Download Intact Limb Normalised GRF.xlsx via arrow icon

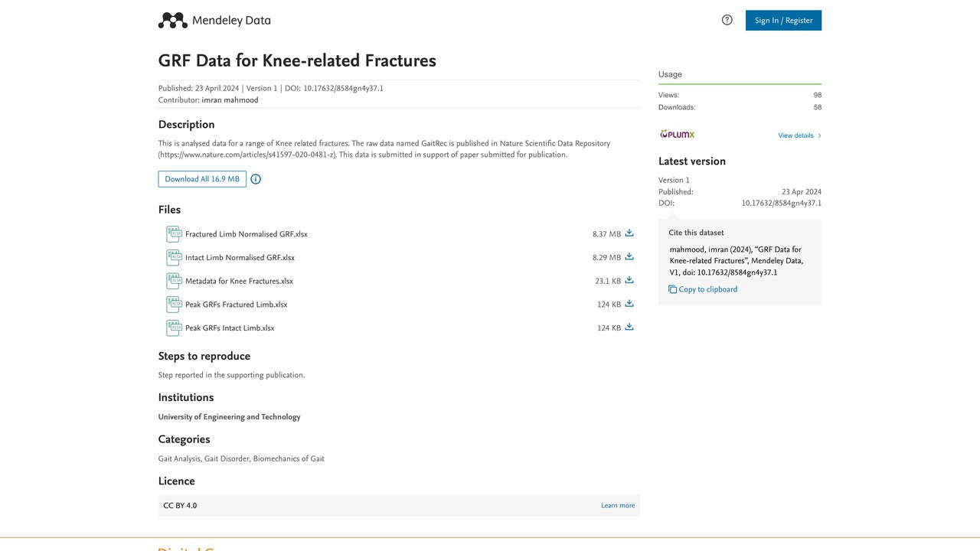pos(629,257)
